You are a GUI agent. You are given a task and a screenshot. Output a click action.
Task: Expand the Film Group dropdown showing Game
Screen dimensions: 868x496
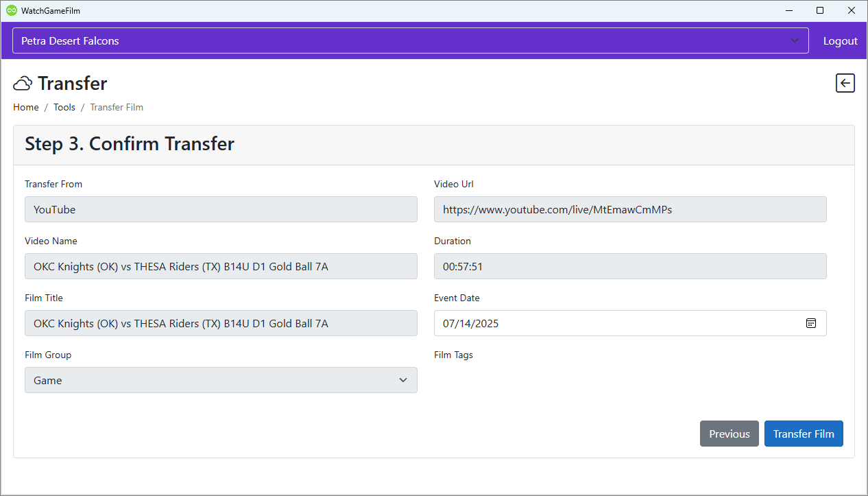221,380
